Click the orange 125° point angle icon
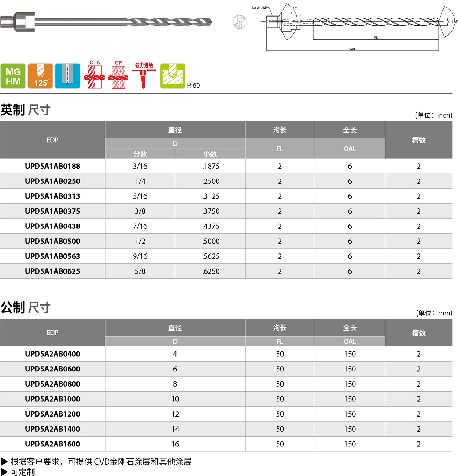 coord(41,76)
